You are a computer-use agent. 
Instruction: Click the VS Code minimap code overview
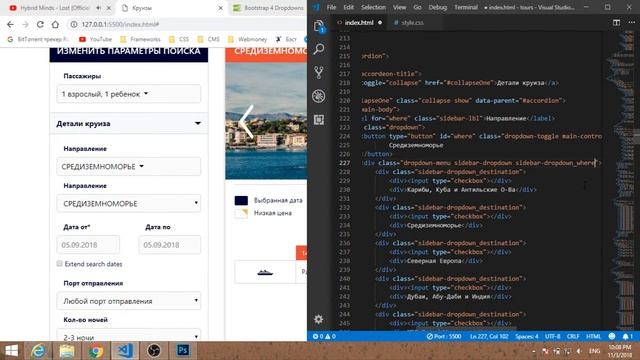click(x=621, y=180)
